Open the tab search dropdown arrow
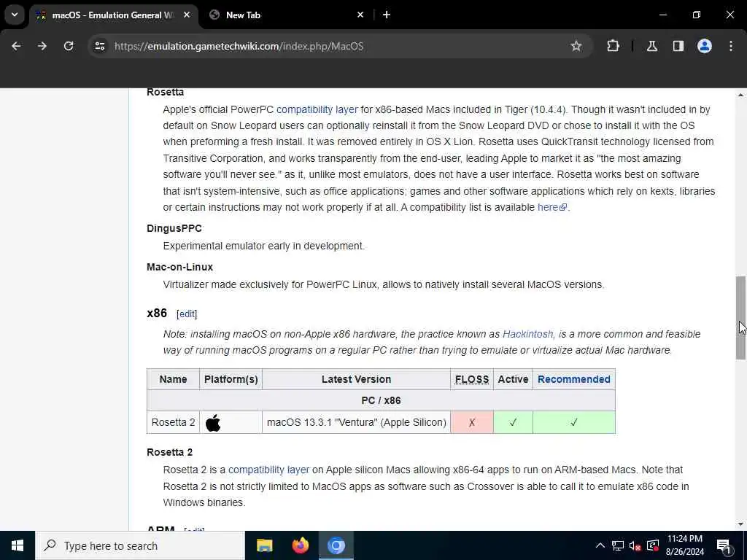The image size is (747, 560). click(x=15, y=15)
